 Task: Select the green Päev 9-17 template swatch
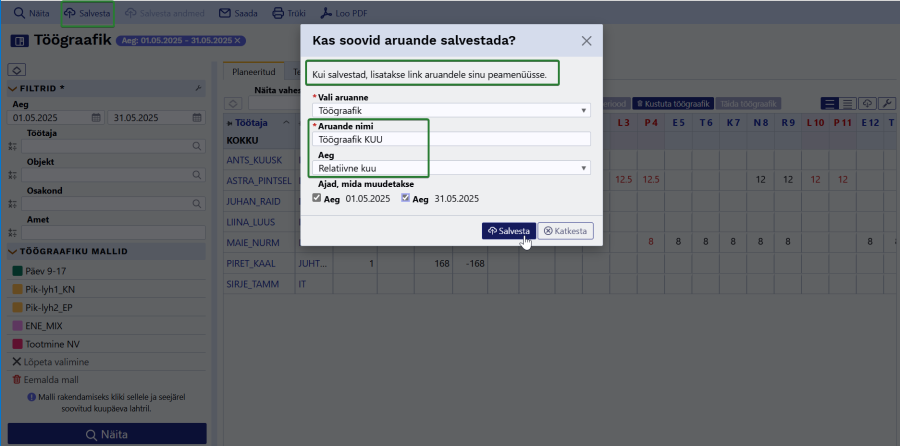coord(17,270)
